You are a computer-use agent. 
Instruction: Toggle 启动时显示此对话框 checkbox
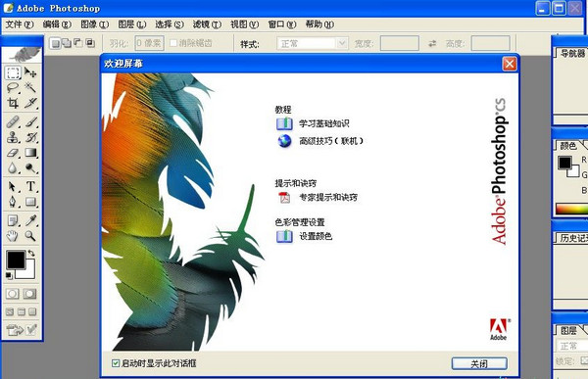(x=116, y=363)
